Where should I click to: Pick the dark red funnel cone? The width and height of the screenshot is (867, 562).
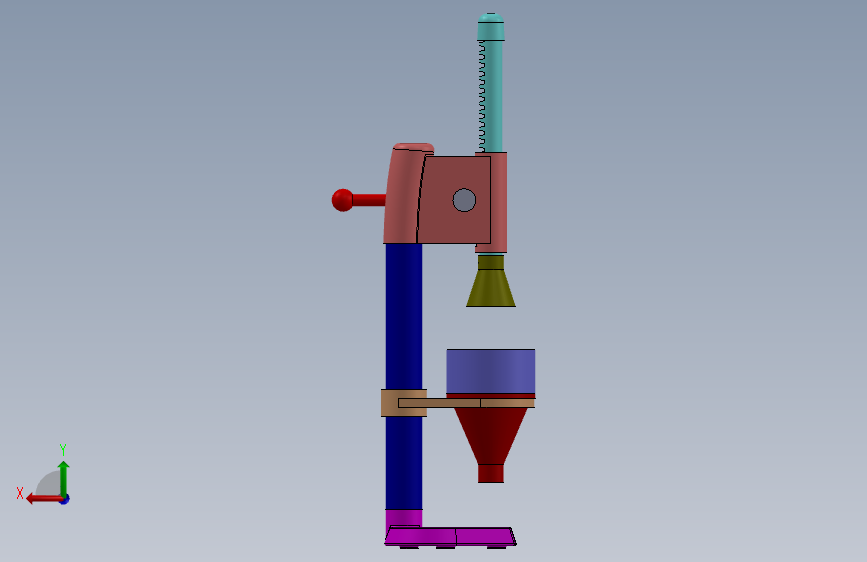[x=490, y=436]
